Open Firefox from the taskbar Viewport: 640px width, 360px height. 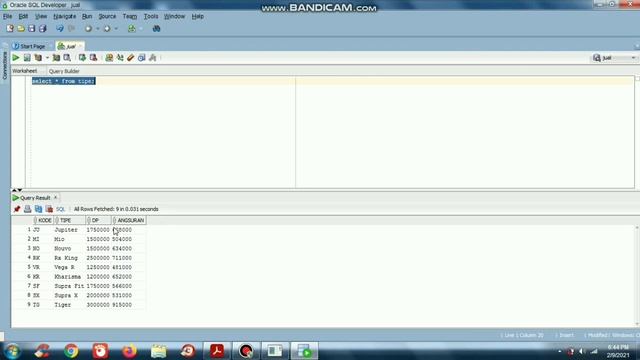click(x=129, y=351)
